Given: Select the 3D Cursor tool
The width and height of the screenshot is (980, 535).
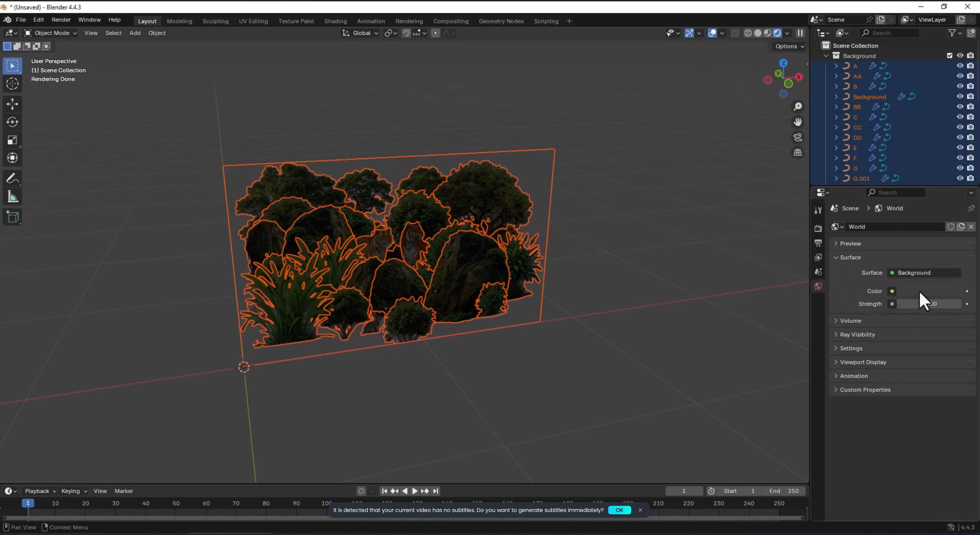Looking at the screenshot, I should click(12, 84).
